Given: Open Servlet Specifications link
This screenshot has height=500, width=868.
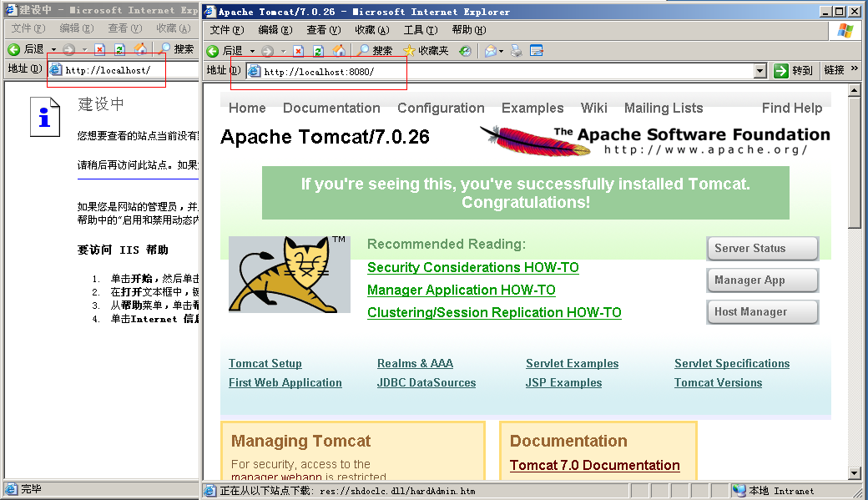Looking at the screenshot, I should tap(732, 364).
